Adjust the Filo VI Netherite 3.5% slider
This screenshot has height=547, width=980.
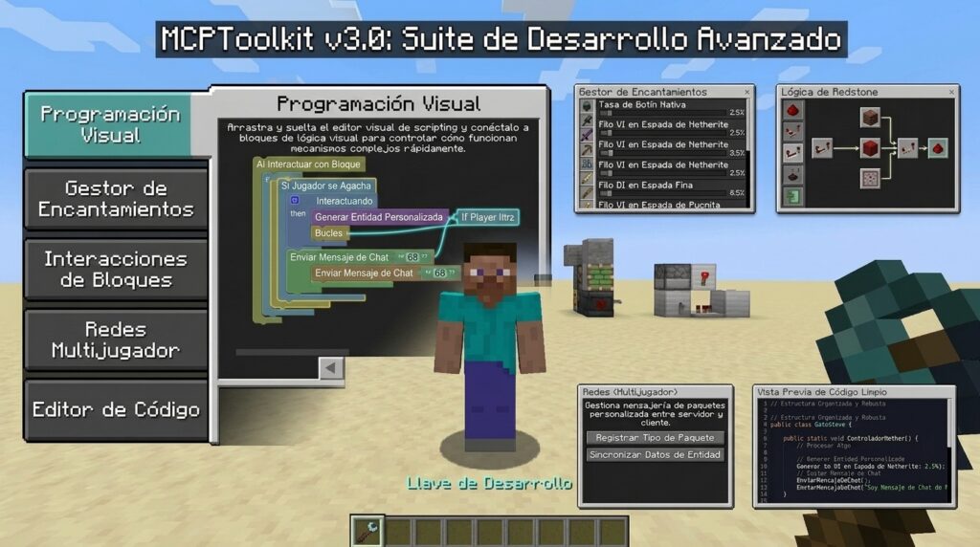[662, 153]
